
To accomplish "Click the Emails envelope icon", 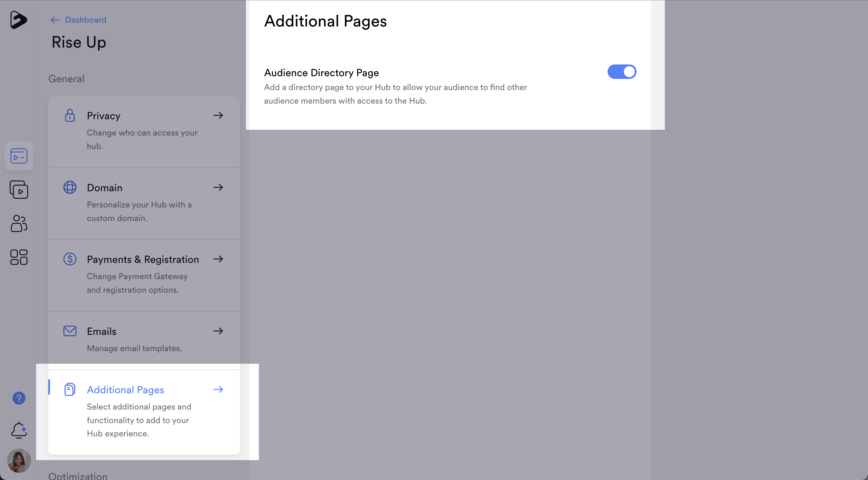I will click(x=70, y=331).
